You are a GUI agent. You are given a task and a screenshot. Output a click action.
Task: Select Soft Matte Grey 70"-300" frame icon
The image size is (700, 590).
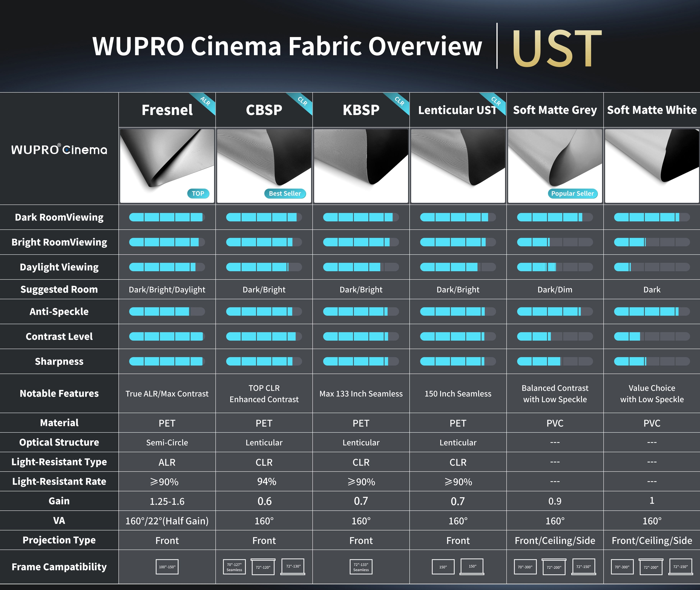click(525, 567)
